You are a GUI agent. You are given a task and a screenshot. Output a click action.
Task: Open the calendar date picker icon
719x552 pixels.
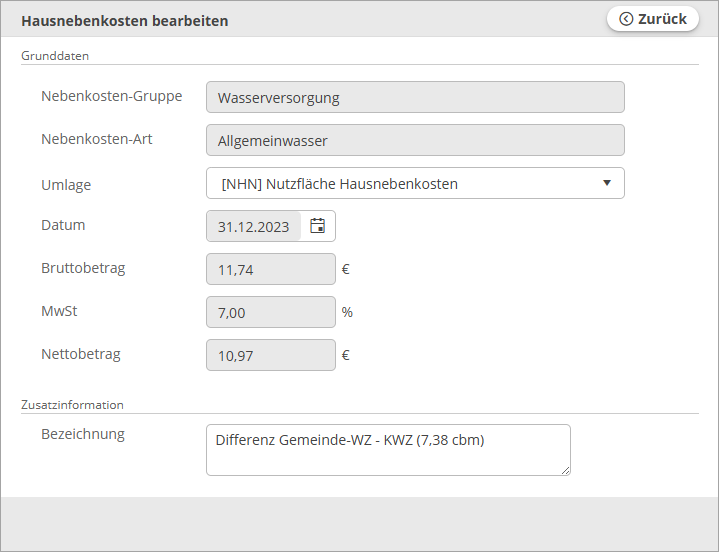point(318,226)
